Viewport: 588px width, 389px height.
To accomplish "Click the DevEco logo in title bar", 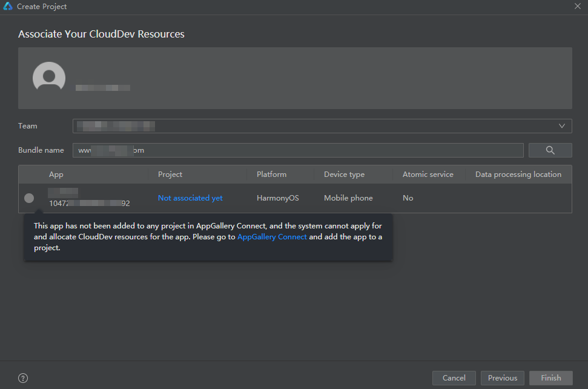I will [x=7, y=7].
